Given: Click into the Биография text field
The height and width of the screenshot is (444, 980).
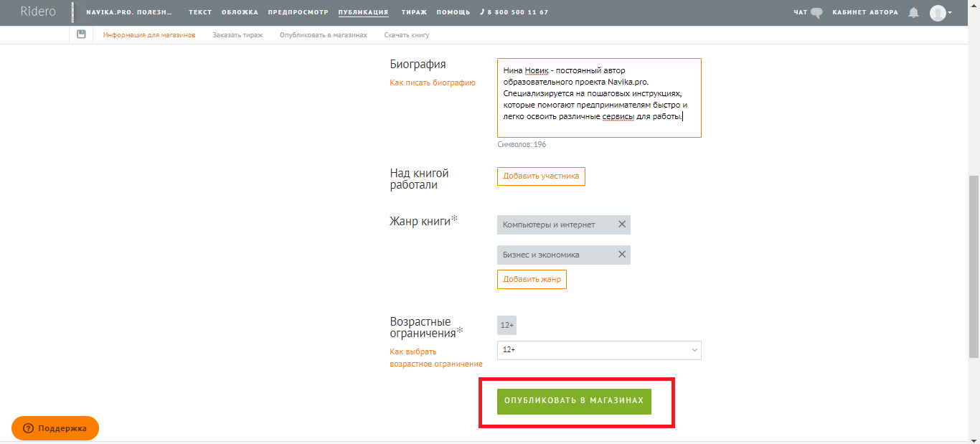Looking at the screenshot, I should pos(599,98).
